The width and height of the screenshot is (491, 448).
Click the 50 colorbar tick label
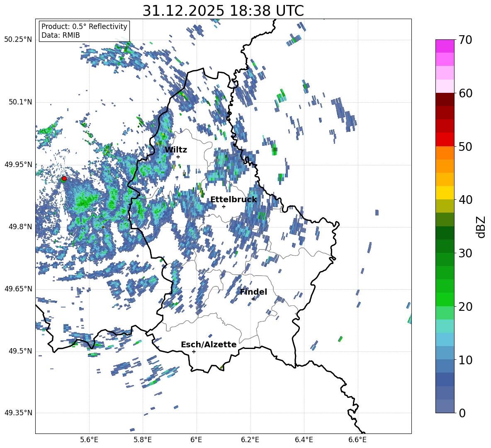click(x=465, y=147)
